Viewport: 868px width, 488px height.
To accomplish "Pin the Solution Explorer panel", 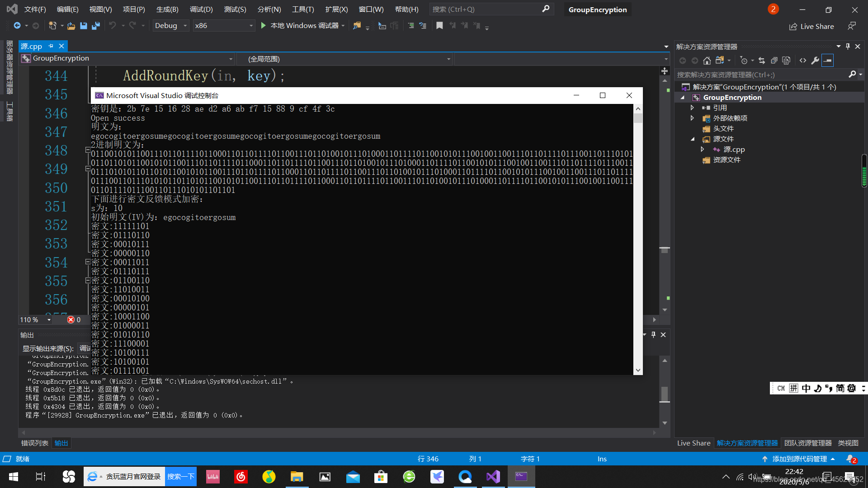I will coord(848,47).
